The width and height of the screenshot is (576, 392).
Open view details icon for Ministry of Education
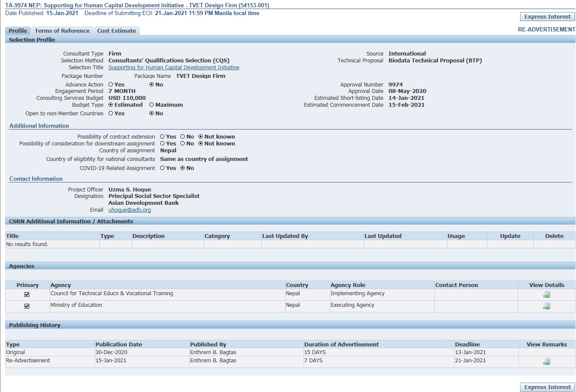(547, 306)
